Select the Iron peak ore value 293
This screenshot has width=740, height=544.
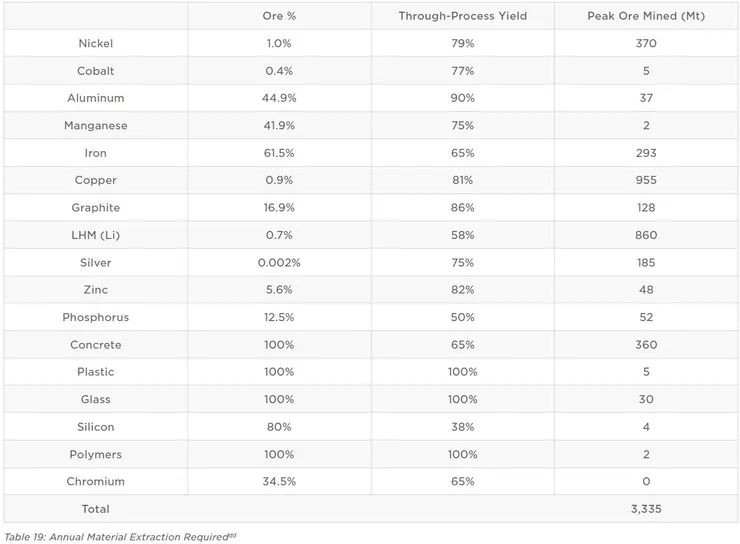coord(645,153)
